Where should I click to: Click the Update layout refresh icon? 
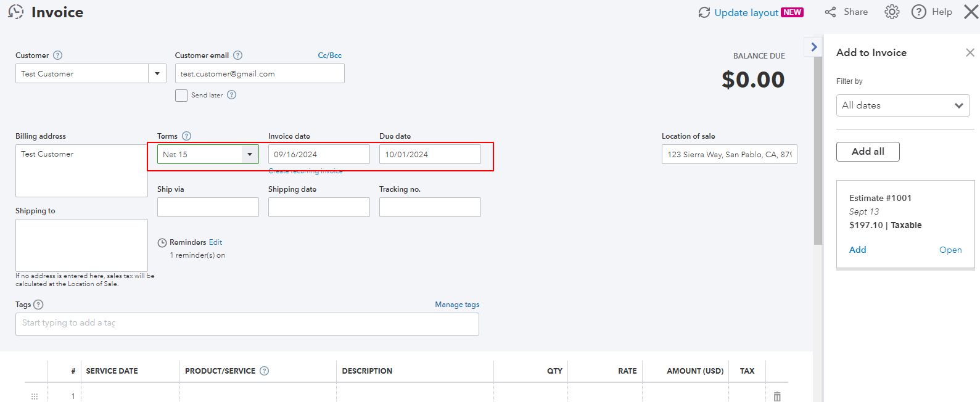tap(704, 12)
